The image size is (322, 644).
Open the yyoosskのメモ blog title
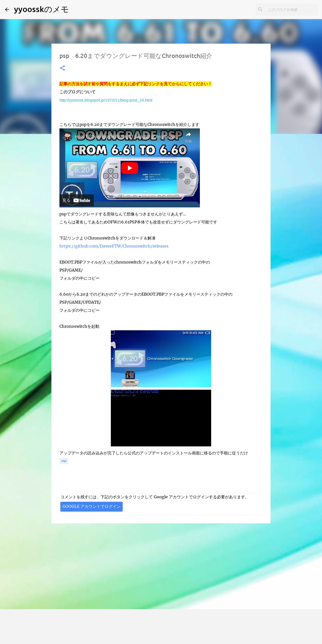[x=41, y=10]
